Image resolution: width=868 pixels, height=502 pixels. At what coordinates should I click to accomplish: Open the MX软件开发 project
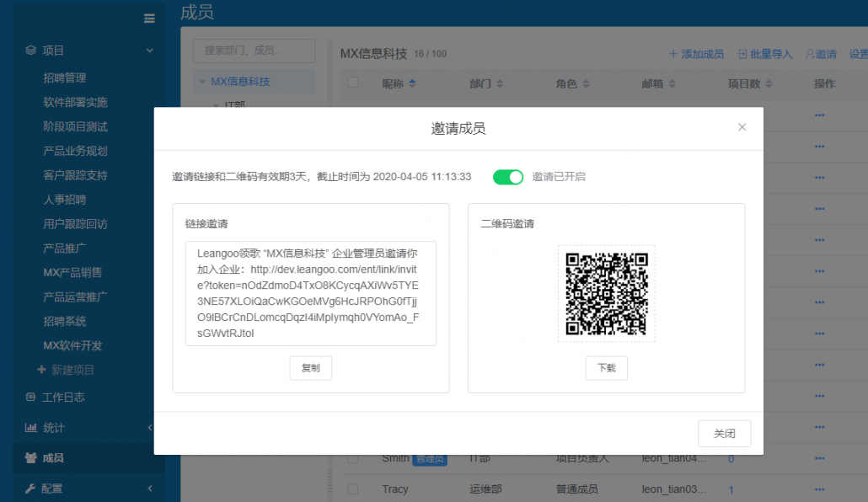[x=72, y=345]
